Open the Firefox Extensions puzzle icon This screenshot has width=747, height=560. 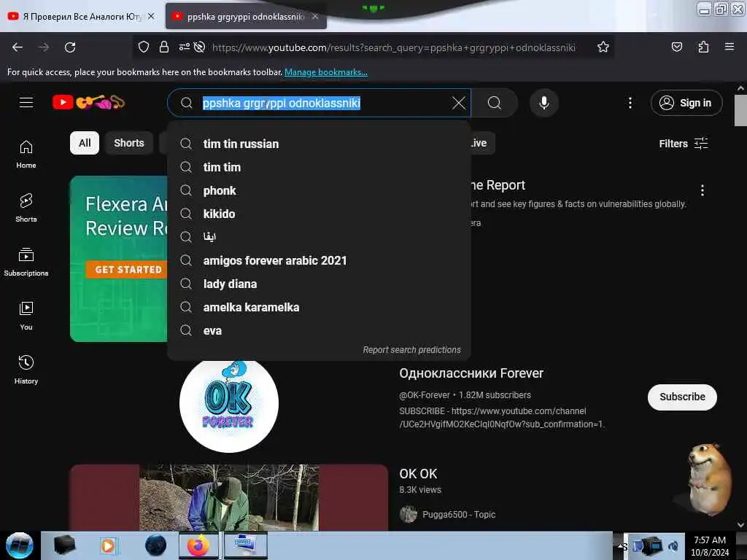coord(703,47)
